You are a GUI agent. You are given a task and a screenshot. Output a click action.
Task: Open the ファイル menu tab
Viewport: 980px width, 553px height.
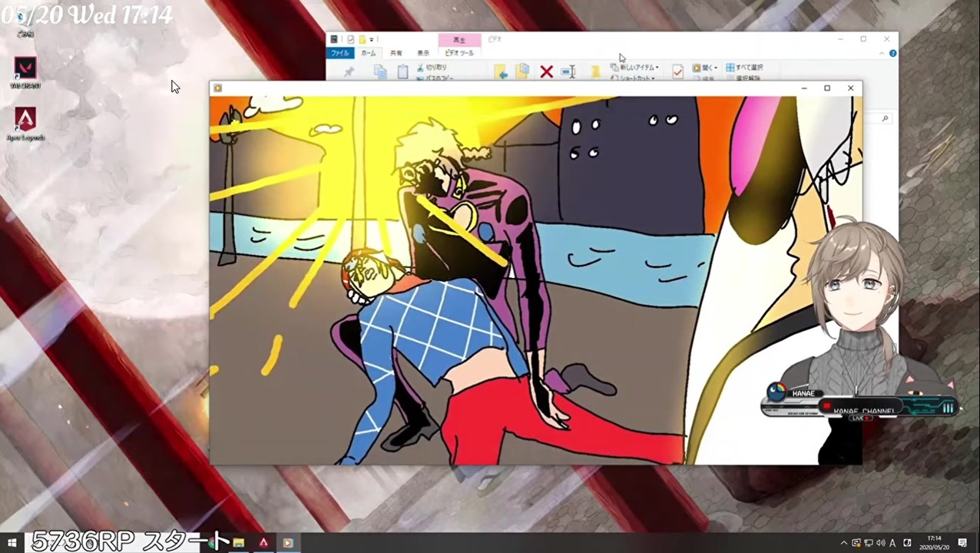(x=339, y=53)
